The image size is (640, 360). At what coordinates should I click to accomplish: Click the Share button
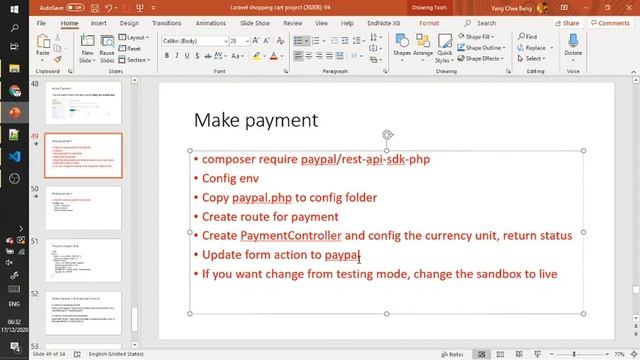(567, 23)
